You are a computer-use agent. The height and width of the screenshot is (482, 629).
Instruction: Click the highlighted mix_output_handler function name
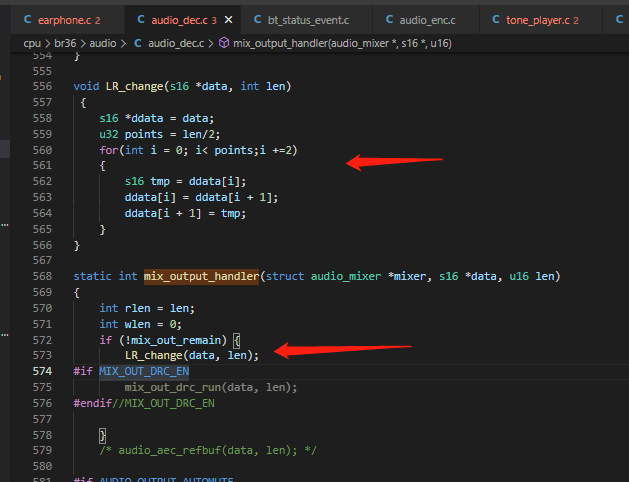201,276
